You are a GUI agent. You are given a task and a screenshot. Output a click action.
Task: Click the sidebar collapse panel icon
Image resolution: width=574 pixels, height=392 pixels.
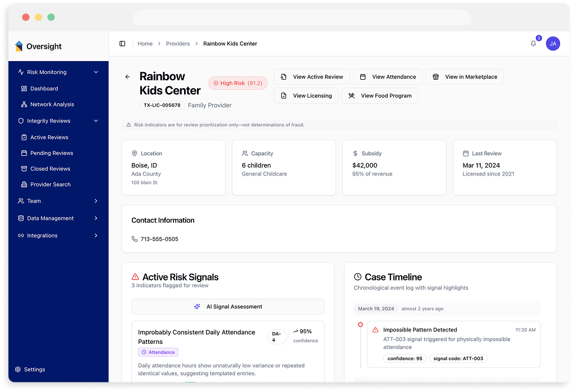[x=122, y=43]
